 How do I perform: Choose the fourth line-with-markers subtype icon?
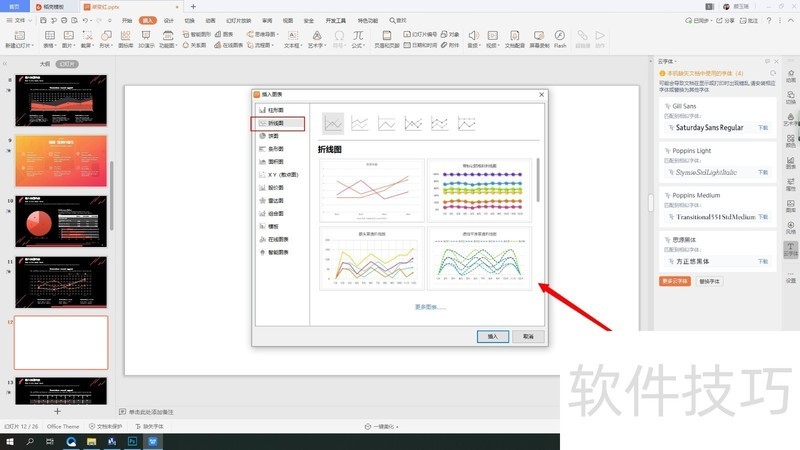pyautogui.click(x=413, y=123)
